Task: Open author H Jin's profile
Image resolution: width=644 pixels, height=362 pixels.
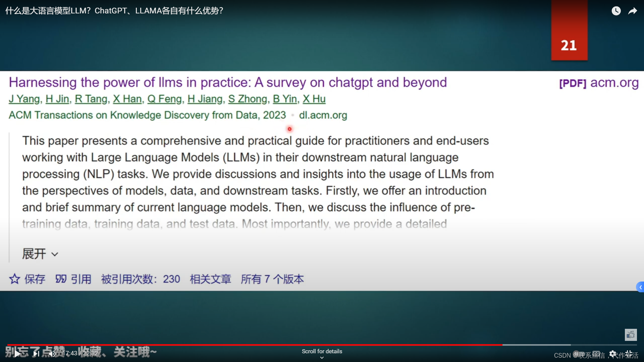Action: (x=57, y=99)
